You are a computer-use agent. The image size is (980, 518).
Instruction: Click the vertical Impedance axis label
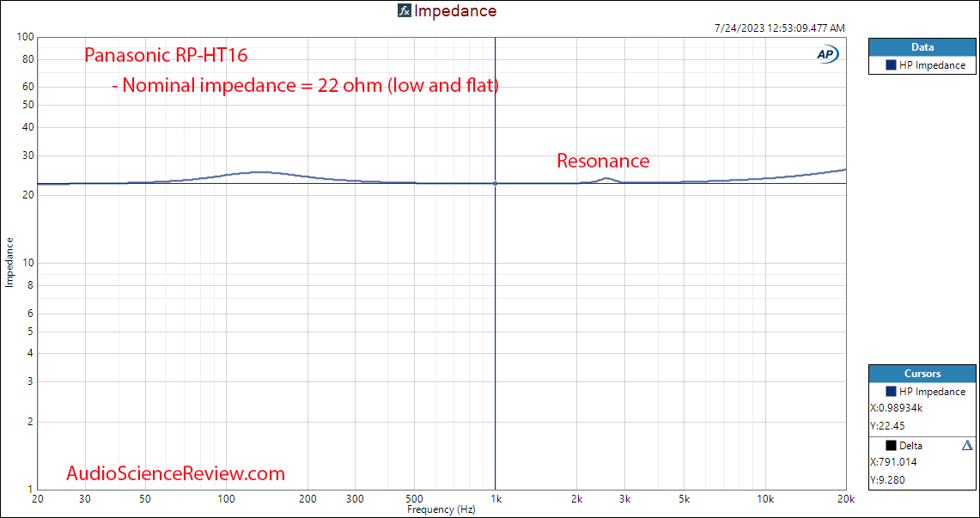(9, 262)
